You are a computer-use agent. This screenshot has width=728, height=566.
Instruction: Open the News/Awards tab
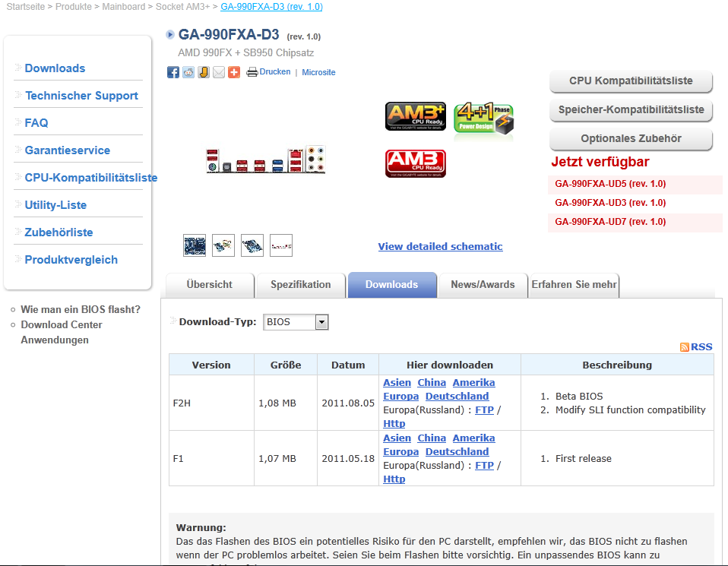(x=483, y=285)
